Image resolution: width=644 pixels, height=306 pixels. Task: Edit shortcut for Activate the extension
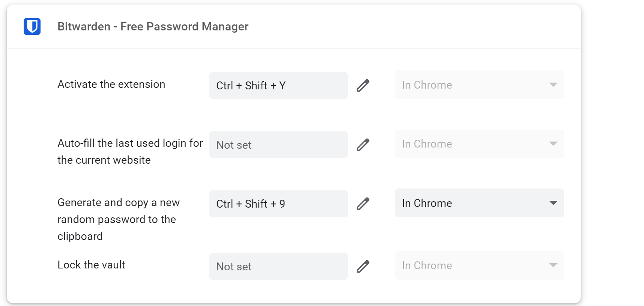pos(363,86)
